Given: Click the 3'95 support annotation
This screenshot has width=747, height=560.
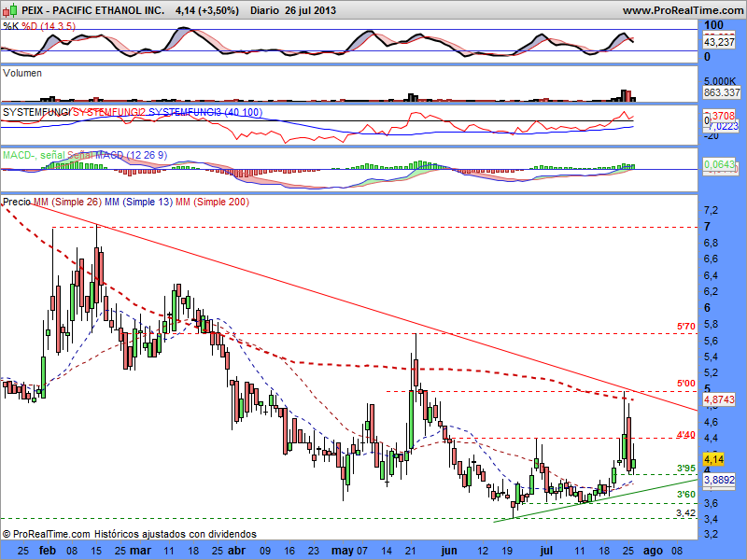Looking at the screenshot, I should [x=686, y=469].
